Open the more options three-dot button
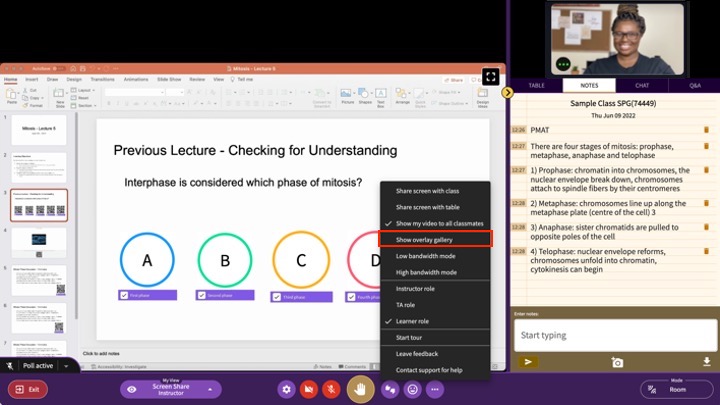Screen dimensions: 720x405 click(434, 389)
